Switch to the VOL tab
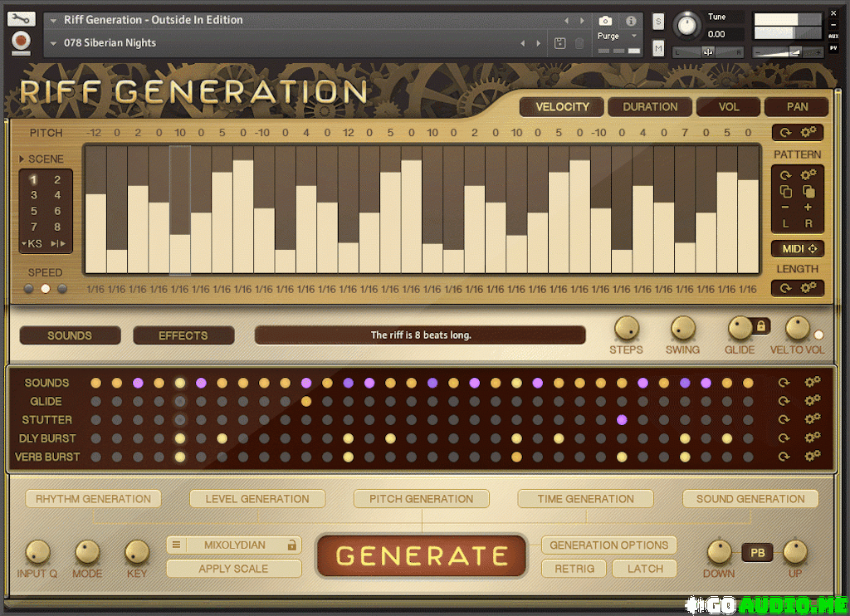Screen dimensions: 850x616 [x=729, y=107]
